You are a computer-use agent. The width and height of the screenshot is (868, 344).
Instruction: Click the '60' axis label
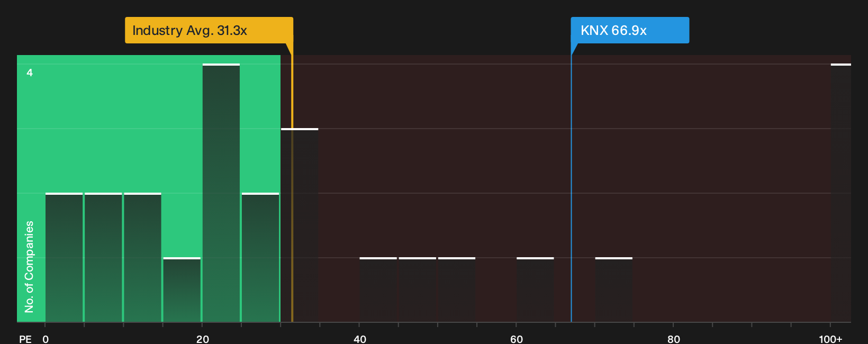(517, 339)
